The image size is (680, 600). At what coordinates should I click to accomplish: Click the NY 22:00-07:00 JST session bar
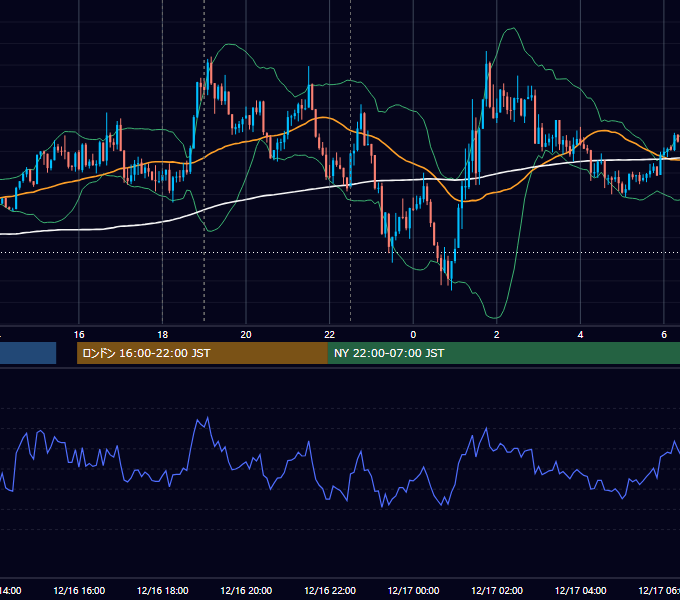point(503,353)
